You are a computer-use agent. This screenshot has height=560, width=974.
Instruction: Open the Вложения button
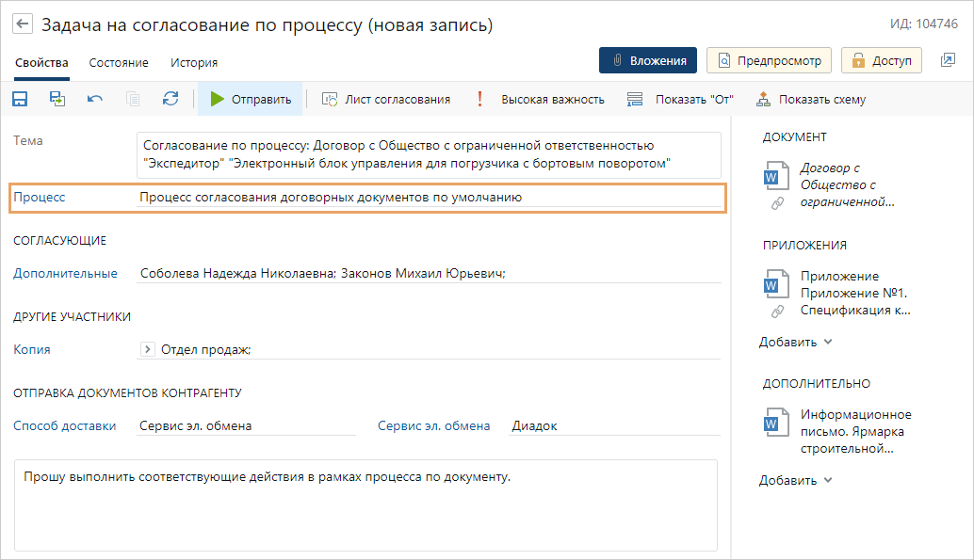point(648,60)
